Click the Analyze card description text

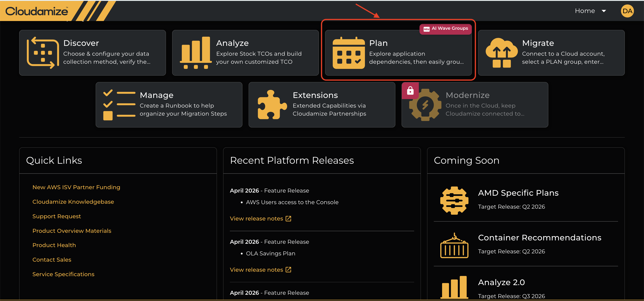coord(259,58)
